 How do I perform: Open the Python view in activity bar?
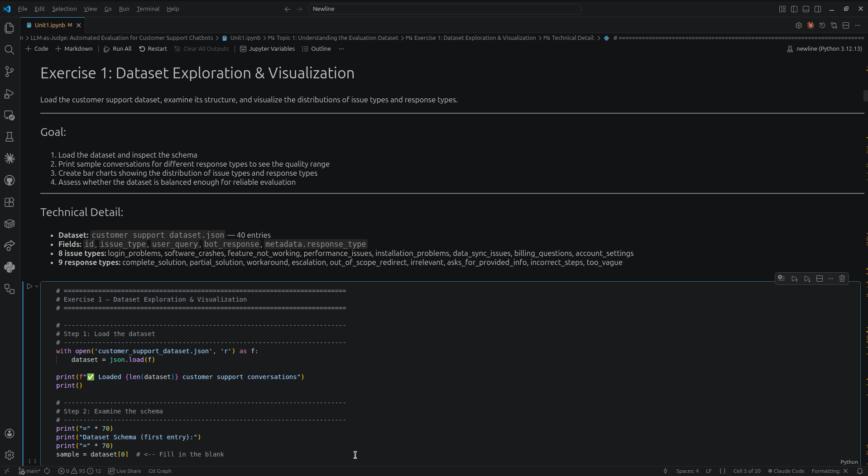click(10, 267)
